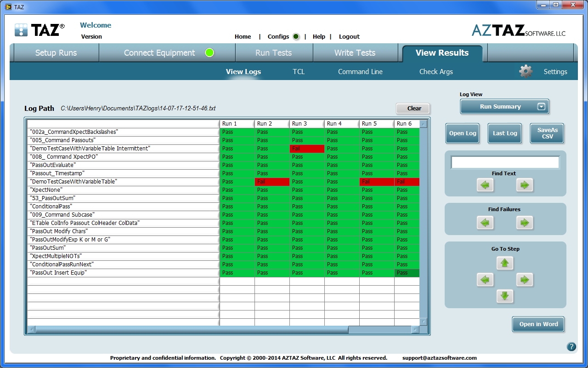Expand the Run Summary log view dropdown
Image resolution: width=588 pixels, height=368 pixels.
(541, 107)
